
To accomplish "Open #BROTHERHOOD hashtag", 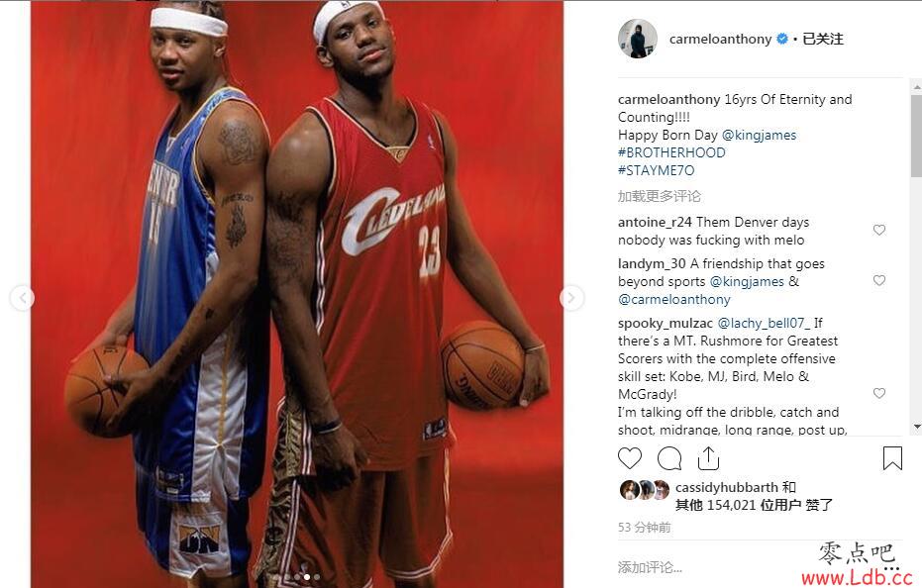I will [x=671, y=152].
